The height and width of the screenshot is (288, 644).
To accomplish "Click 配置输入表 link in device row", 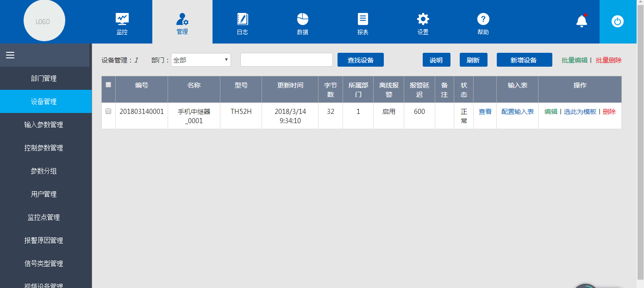I will 518,112.
